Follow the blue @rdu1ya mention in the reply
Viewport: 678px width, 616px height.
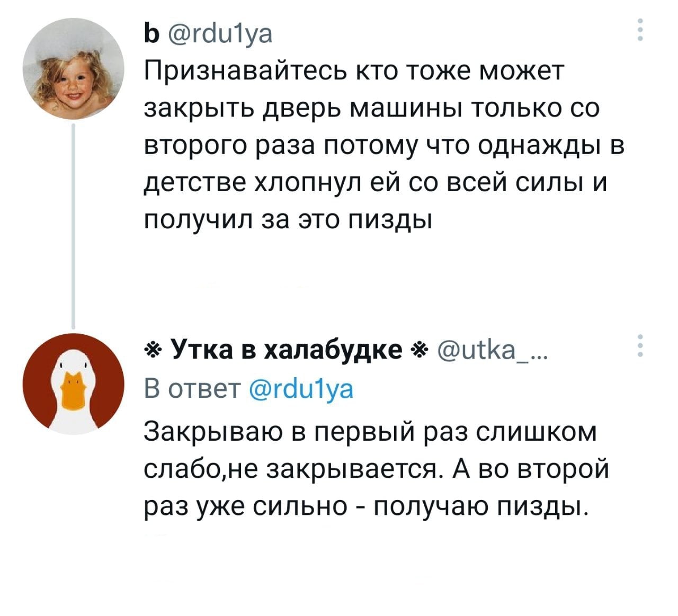click(x=299, y=389)
